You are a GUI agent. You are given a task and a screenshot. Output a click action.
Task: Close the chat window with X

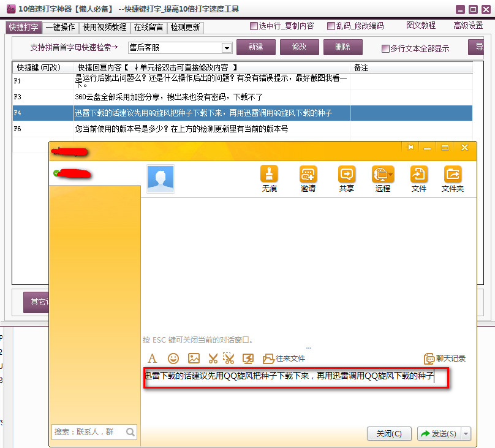click(464, 148)
